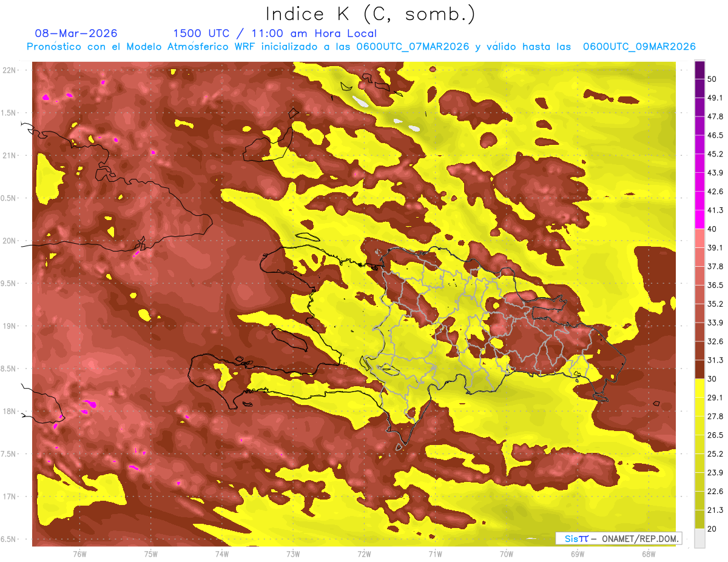The height and width of the screenshot is (562, 728).
Task: Click the legend value '50'
Action: (x=712, y=79)
